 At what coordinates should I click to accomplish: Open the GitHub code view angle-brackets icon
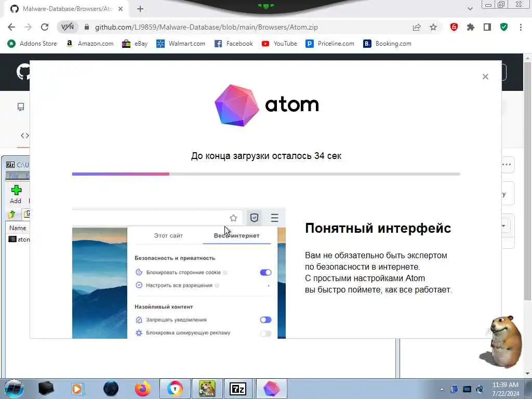tap(25, 136)
